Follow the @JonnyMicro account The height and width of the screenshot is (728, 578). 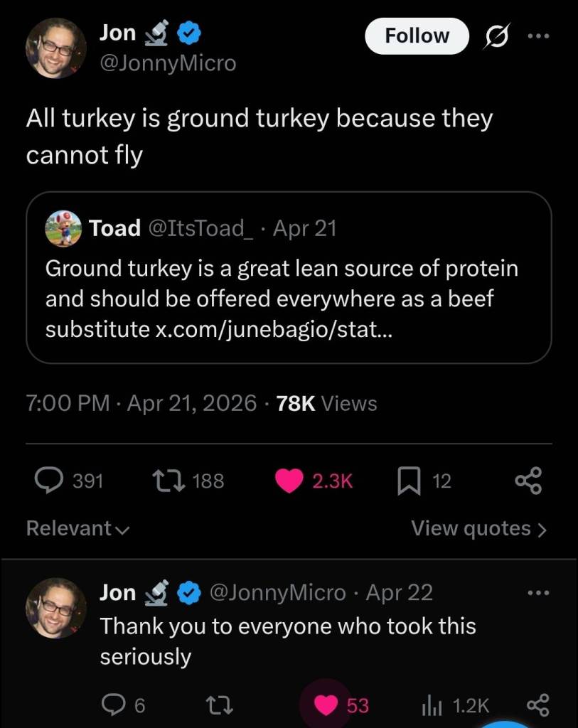point(417,36)
